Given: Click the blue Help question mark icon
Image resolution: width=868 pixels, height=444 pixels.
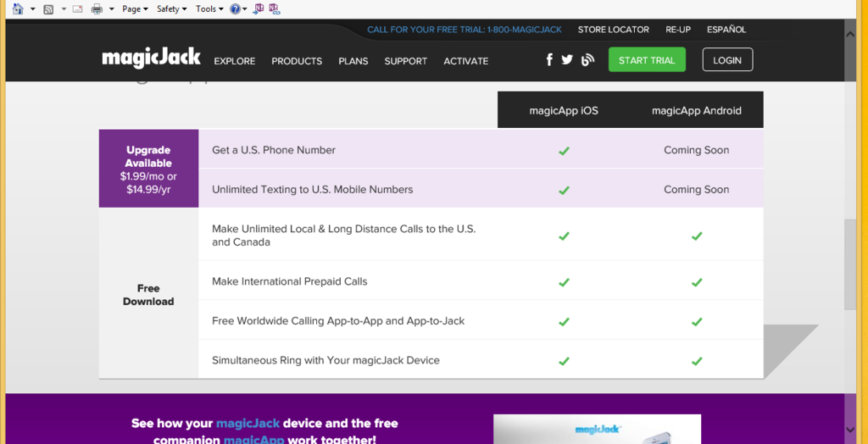Looking at the screenshot, I should 235,8.
